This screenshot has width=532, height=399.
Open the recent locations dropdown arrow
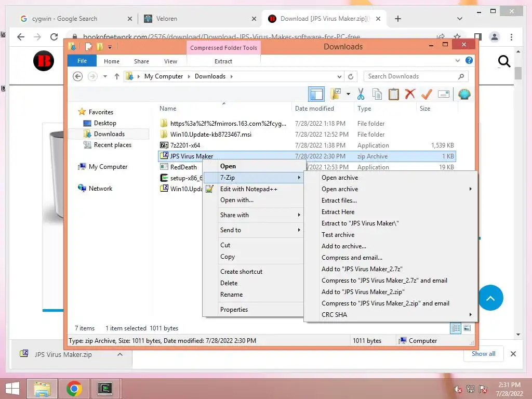(105, 76)
